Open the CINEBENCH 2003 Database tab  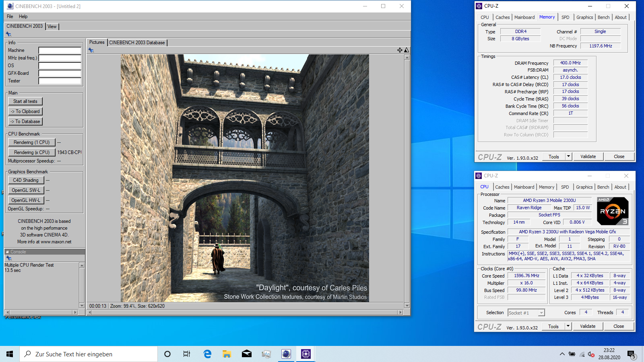pyautogui.click(x=137, y=43)
